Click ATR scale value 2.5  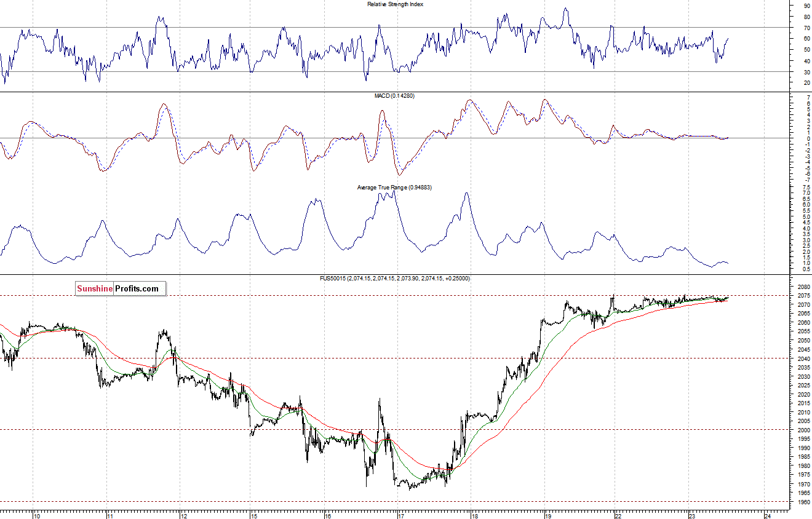(x=805, y=246)
